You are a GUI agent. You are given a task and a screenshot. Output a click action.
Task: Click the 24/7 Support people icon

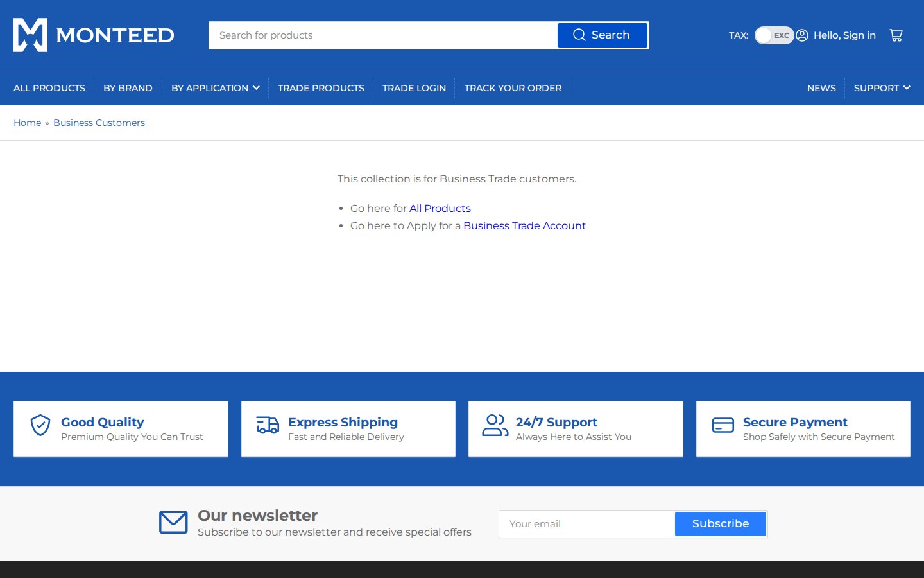point(495,425)
